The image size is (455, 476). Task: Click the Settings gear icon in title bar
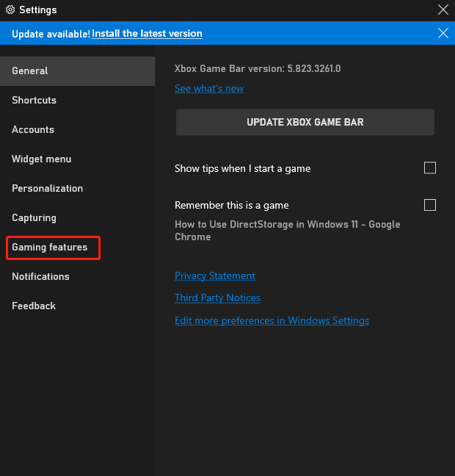(x=10, y=10)
